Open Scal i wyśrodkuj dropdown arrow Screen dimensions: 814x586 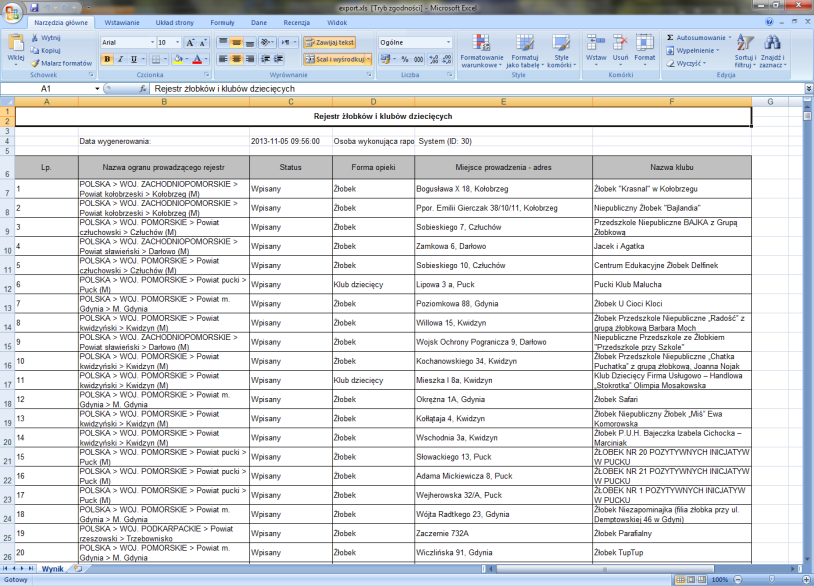pyautogui.click(x=369, y=59)
